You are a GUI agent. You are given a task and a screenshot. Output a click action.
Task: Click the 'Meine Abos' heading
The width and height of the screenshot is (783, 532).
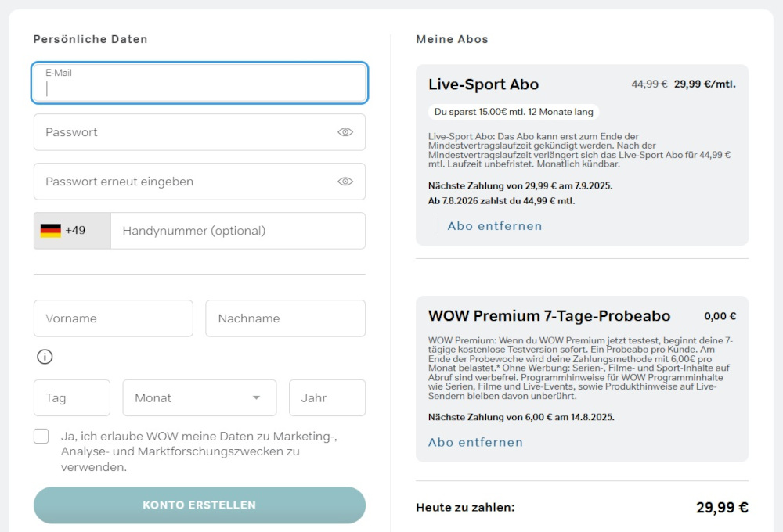click(452, 39)
